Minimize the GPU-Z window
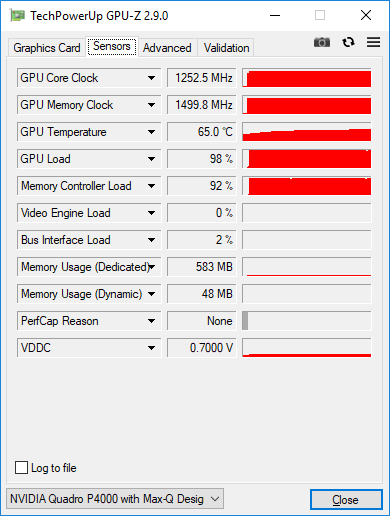Viewport: 390px width, 516px height. (x=275, y=15)
